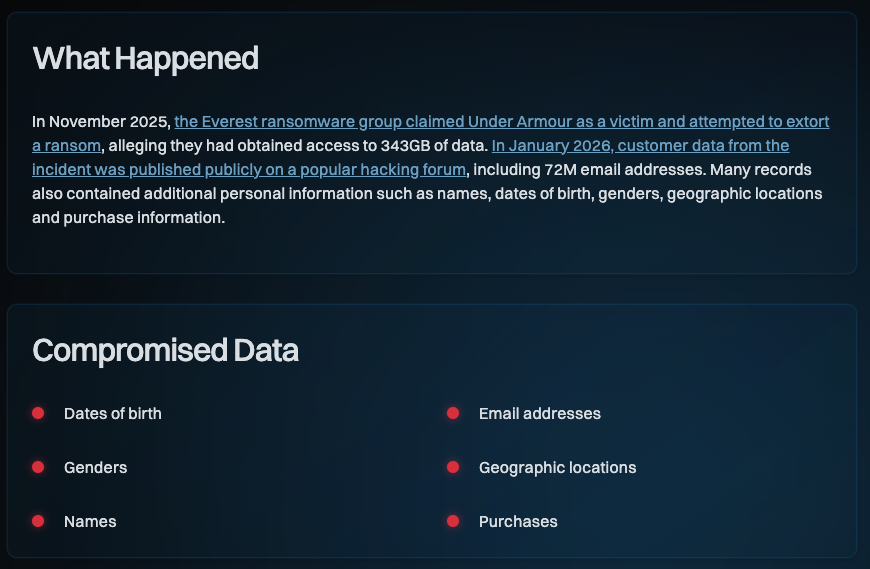
Task: Click the In November 2025 opening text
Action: point(101,122)
